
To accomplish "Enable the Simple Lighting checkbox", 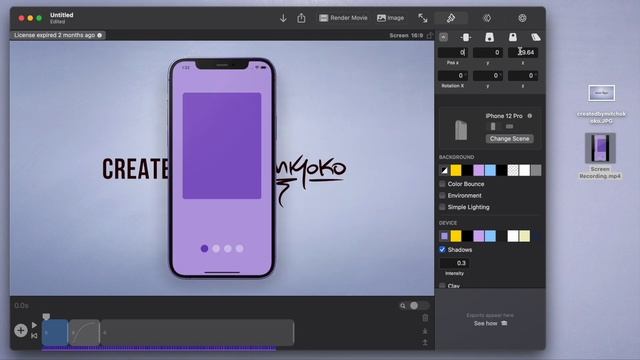I will pyautogui.click(x=442, y=207).
